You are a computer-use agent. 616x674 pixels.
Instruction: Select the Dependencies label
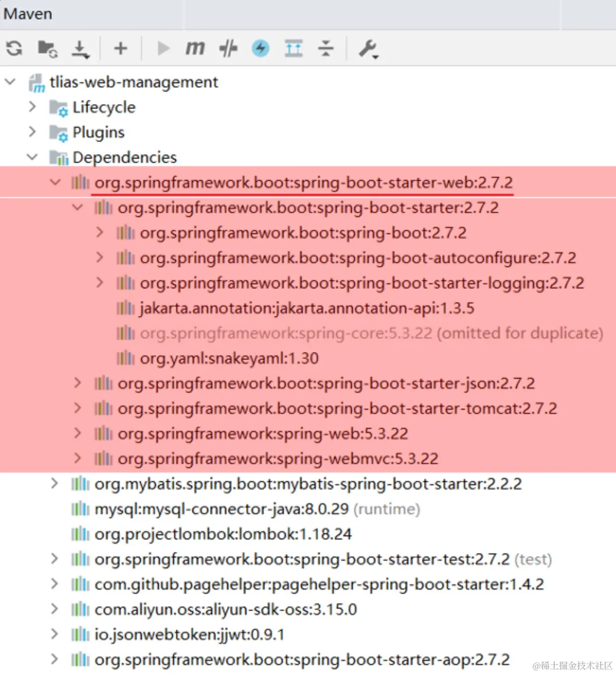coord(125,158)
